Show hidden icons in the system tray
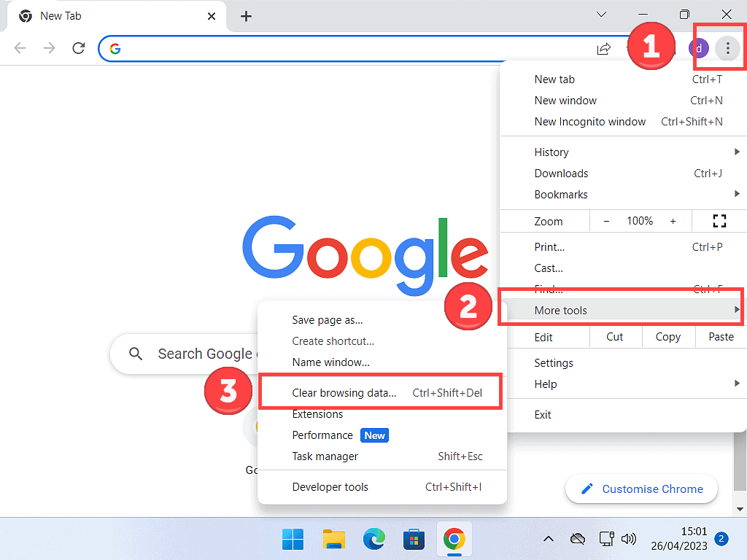The image size is (747, 560). coord(548,538)
